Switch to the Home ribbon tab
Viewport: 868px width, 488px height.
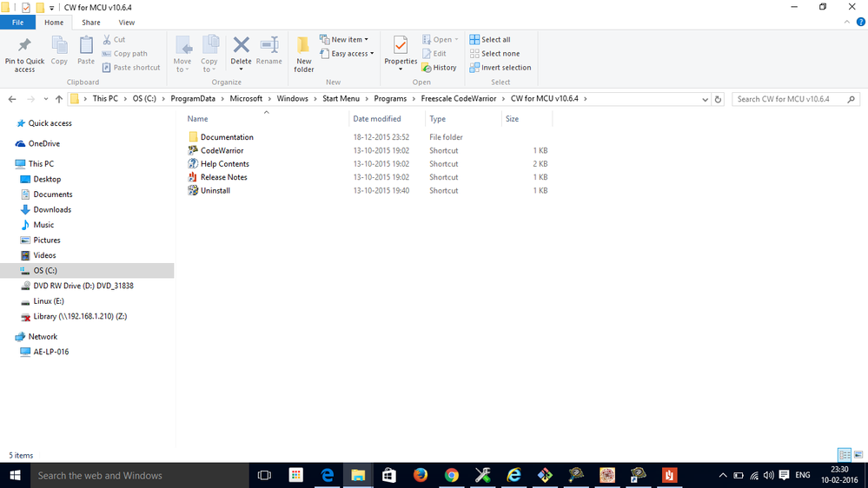(54, 22)
